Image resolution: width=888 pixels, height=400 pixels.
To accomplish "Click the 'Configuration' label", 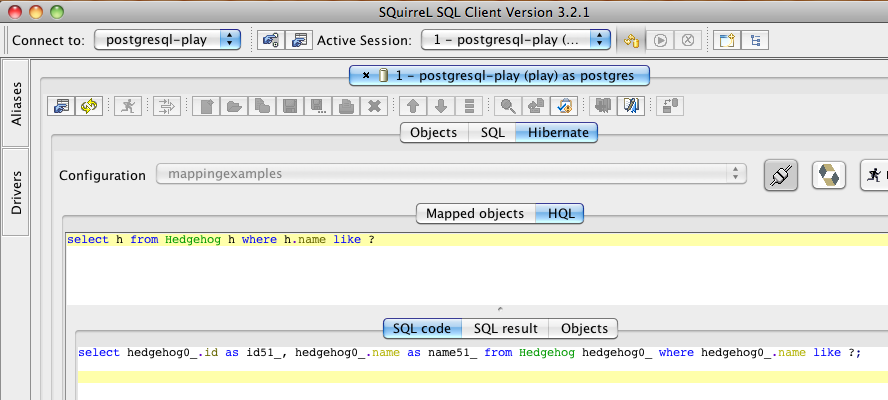I will coord(102,175).
